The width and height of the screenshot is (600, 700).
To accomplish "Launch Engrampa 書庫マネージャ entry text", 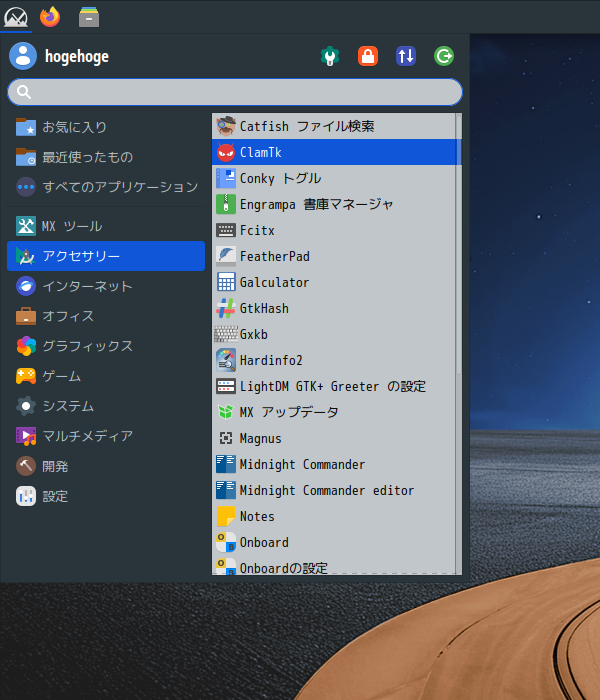I will click(x=317, y=204).
